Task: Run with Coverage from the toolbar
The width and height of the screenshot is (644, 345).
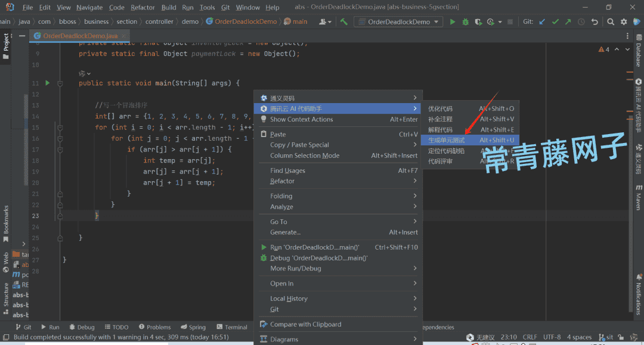Action: point(478,21)
